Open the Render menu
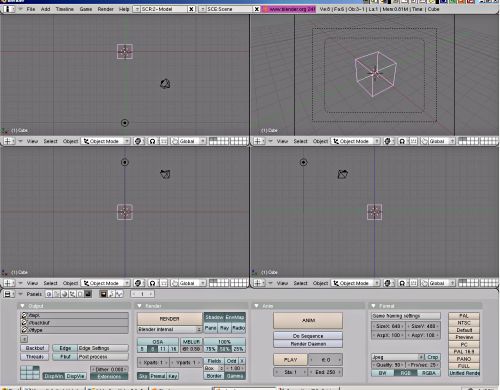Screen dimensions: 500x390 tap(105, 9)
